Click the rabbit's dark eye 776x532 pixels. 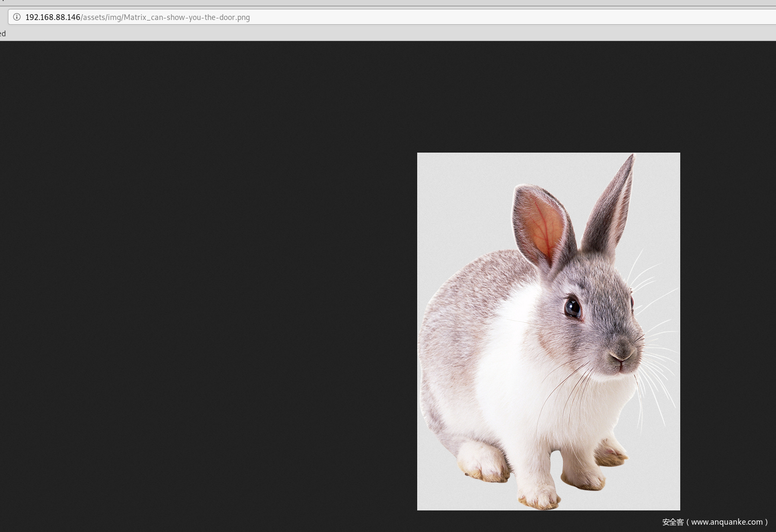click(x=572, y=307)
